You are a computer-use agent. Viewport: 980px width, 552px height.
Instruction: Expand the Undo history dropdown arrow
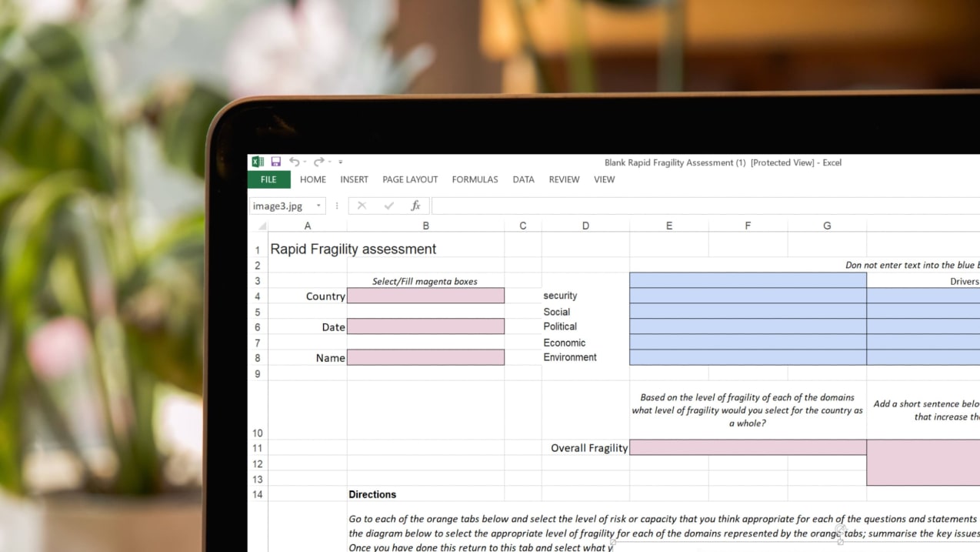pyautogui.click(x=305, y=162)
